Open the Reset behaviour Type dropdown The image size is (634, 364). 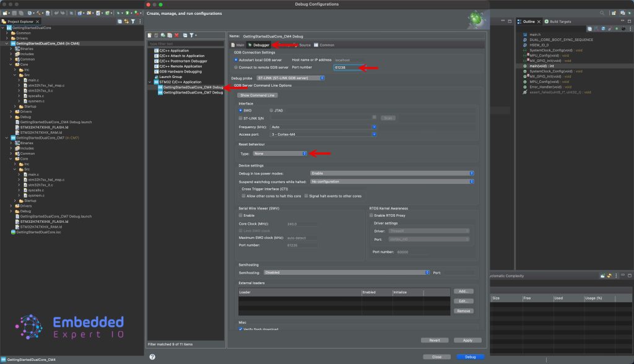tap(280, 154)
